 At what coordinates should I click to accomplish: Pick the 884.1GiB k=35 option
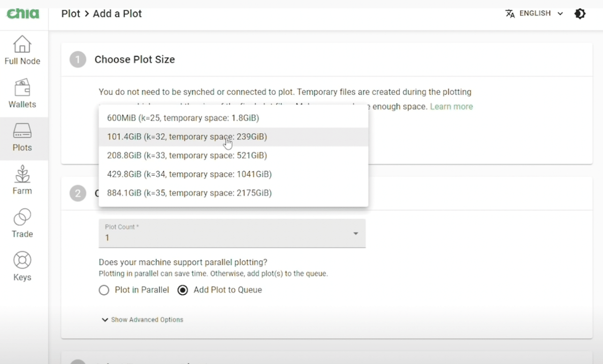click(189, 193)
